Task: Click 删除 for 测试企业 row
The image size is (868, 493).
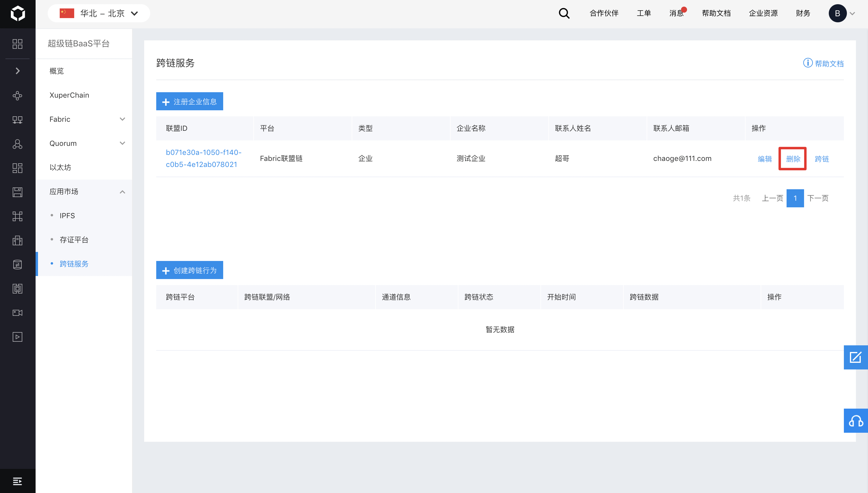Action: pos(793,159)
